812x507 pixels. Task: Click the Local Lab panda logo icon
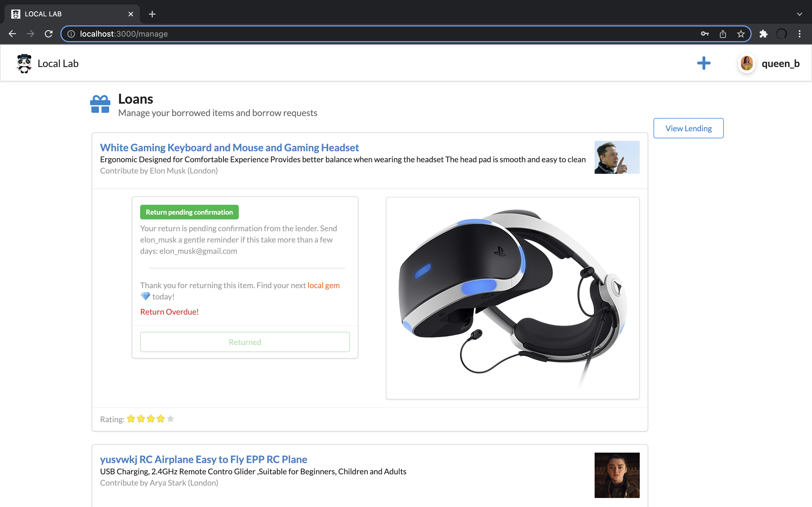[x=24, y=64]
